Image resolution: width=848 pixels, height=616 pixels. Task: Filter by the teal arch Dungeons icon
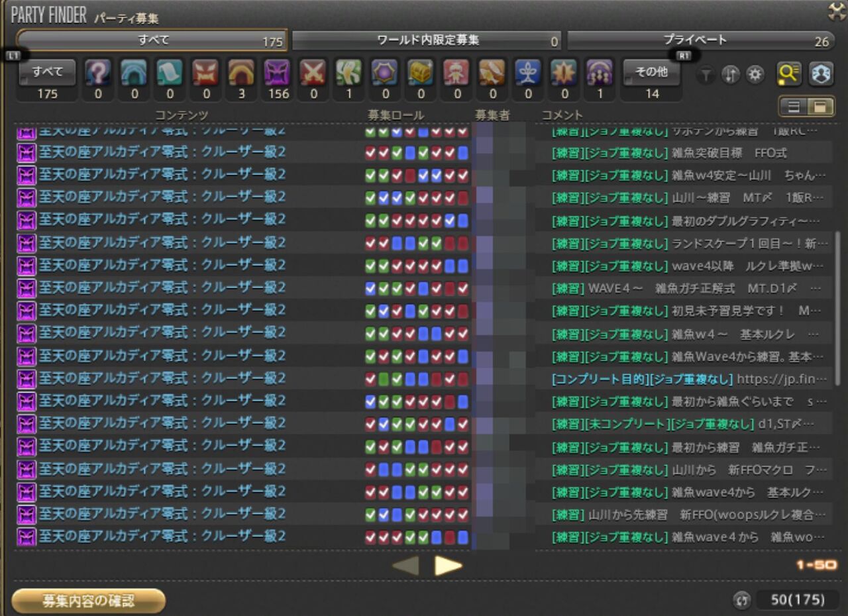[x=134, y=73]
